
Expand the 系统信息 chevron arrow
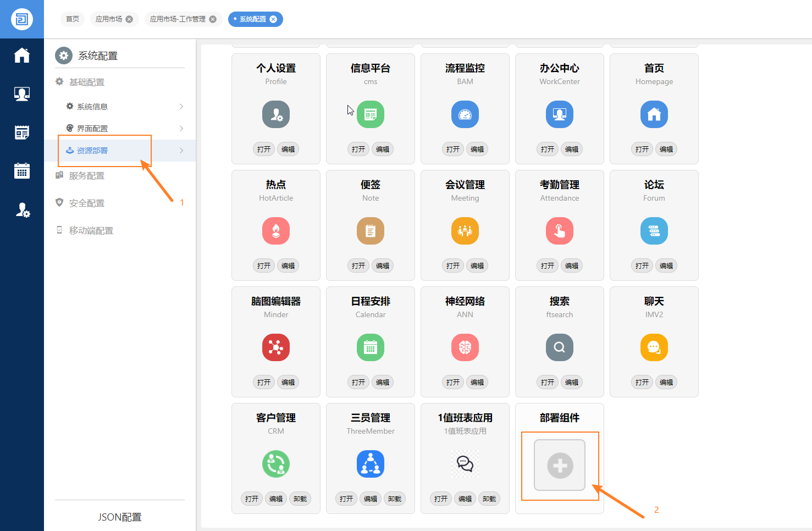click(x=181, y=107)
